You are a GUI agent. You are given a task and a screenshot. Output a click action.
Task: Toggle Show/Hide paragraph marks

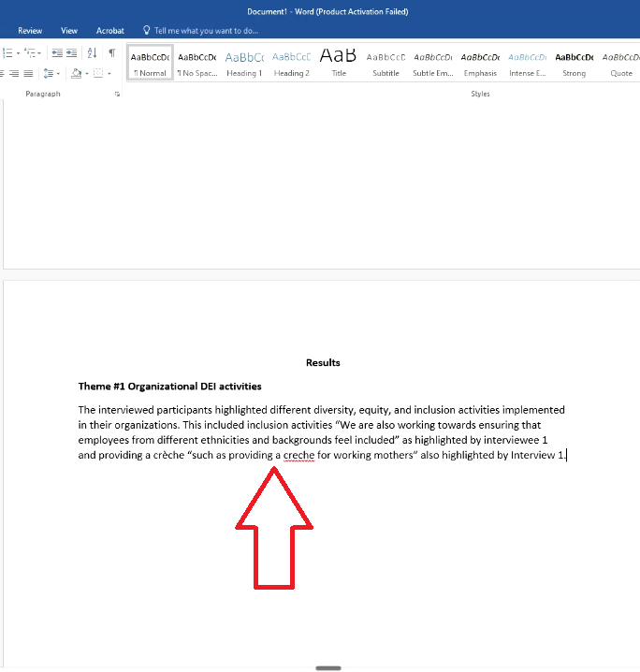[111, 52]
